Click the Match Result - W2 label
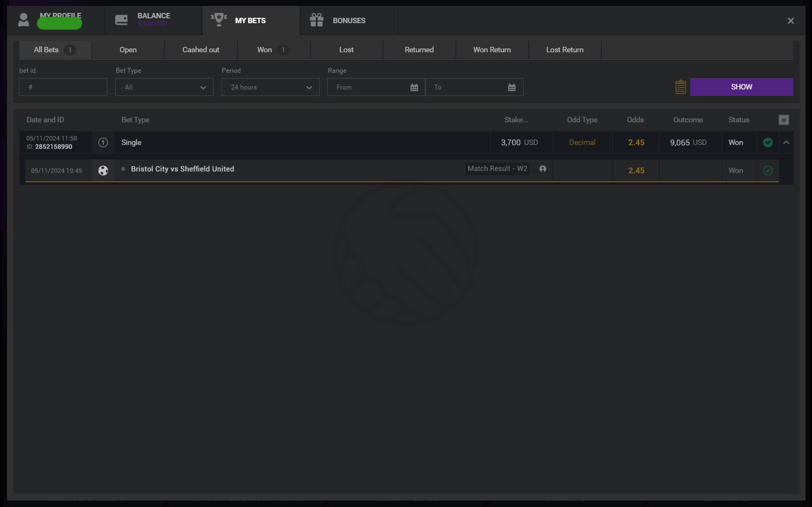Image resolution: width=812 pixels, height=507 pixels. (x=497, y=169)
